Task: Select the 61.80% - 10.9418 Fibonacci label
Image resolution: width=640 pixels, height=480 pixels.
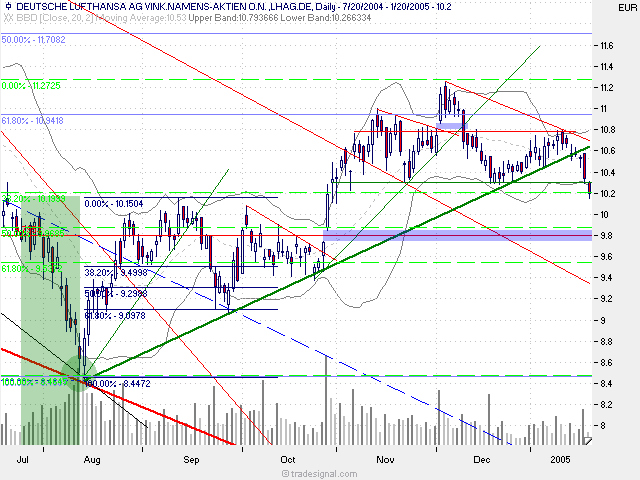Action: [32, 121]
